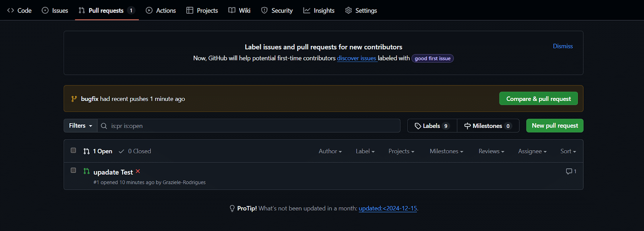
Task: Click the comment bubble icon on the pull request
Action: pos(569,171)
